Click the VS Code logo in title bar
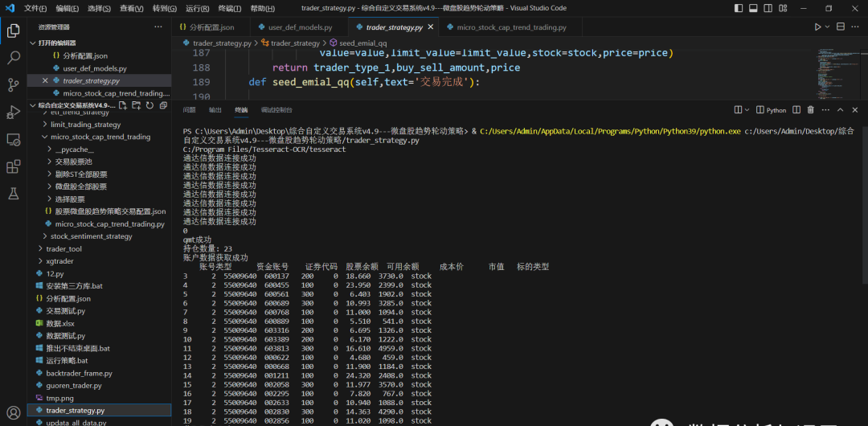This screenshot has height=426, width=868. pos(10,8)
